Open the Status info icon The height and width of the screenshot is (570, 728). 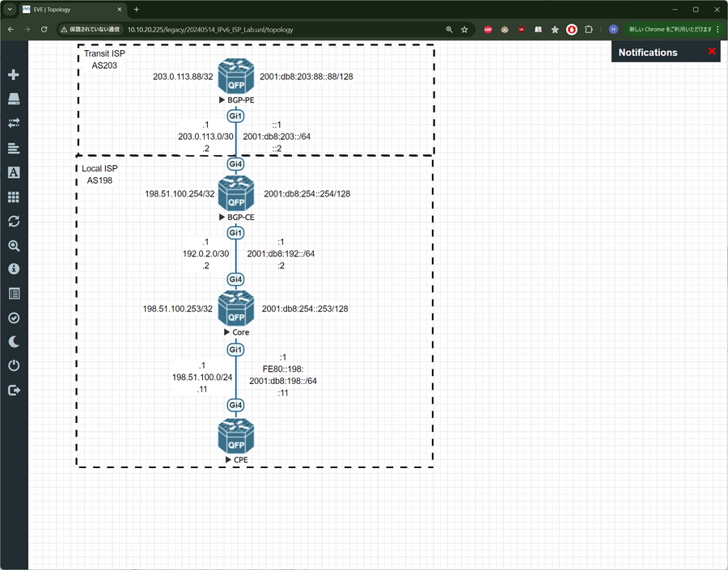14,269
